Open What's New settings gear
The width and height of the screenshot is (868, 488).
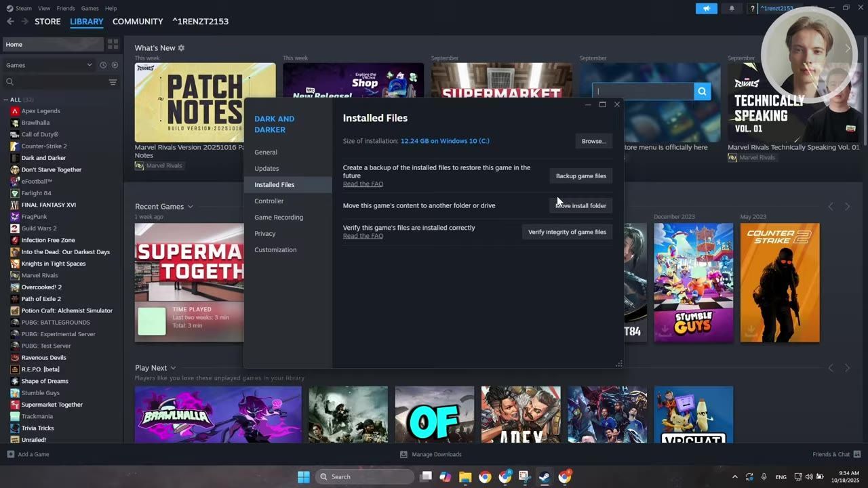[x=181, y=48]
